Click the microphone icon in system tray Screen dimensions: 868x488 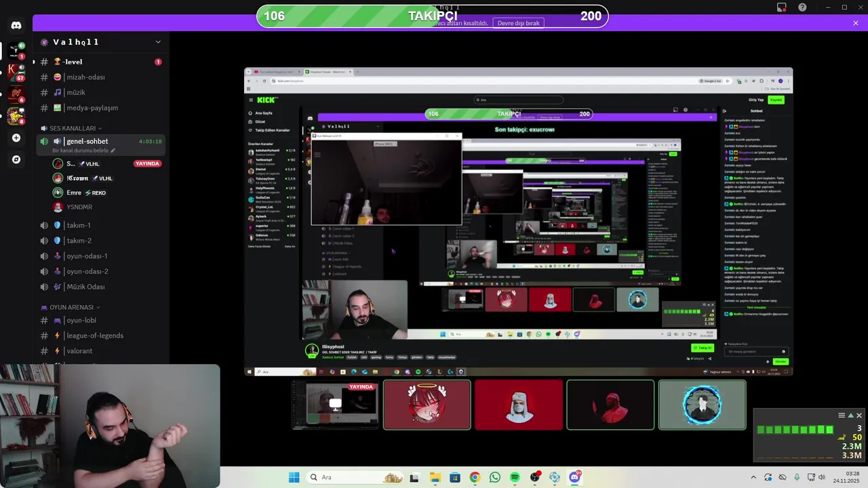click(797, 477)
